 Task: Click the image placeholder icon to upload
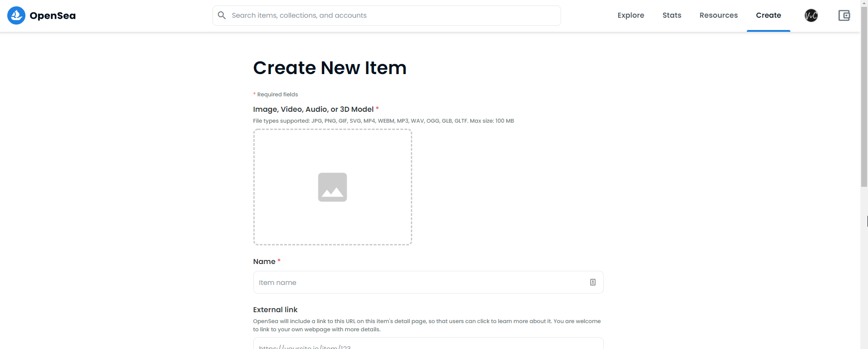[332, 187]
